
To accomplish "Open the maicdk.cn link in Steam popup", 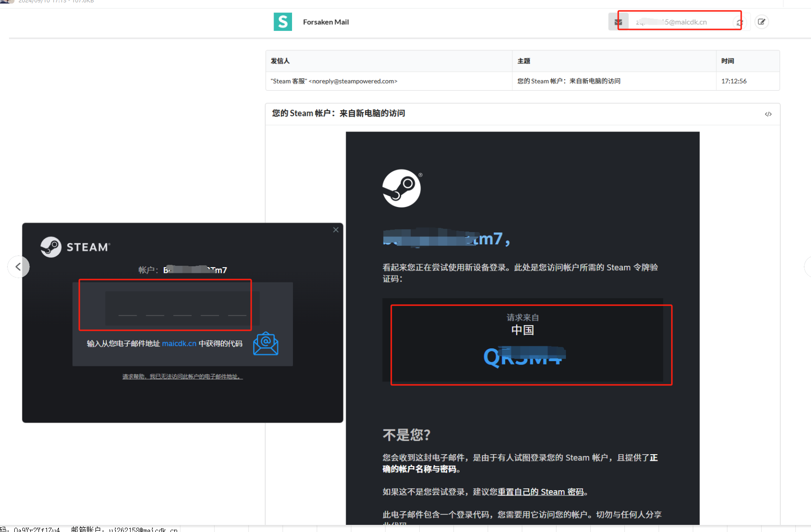I will [179, 344].
